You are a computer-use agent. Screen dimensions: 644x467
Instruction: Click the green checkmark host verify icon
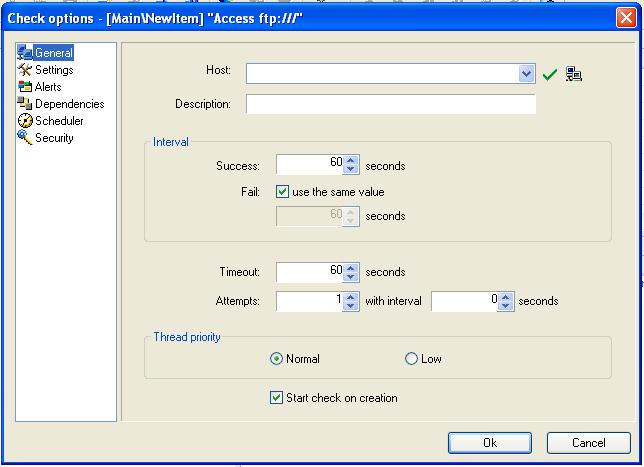coord(550,74)
